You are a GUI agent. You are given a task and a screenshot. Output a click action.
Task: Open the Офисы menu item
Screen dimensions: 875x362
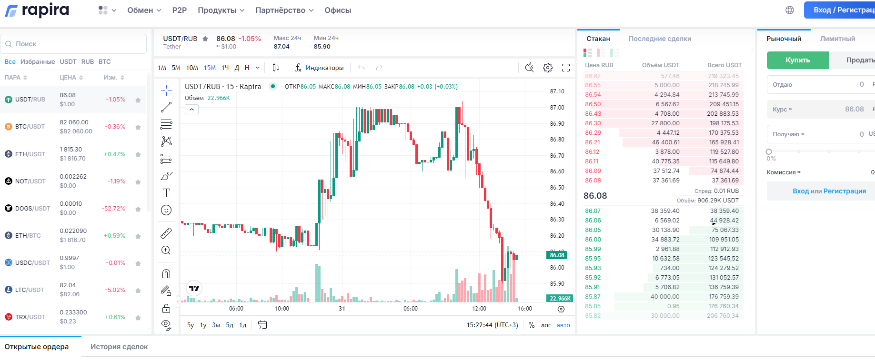point(338,10)
